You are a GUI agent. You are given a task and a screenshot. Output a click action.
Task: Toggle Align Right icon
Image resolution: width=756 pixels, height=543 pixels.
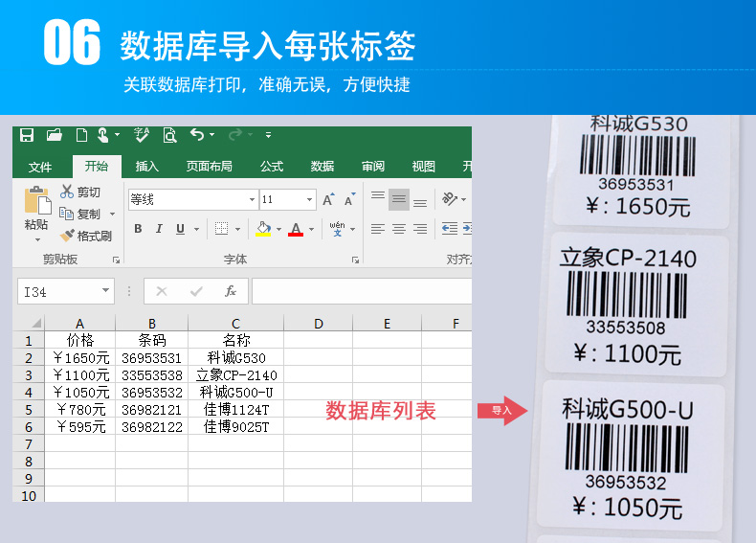[420, 229]
